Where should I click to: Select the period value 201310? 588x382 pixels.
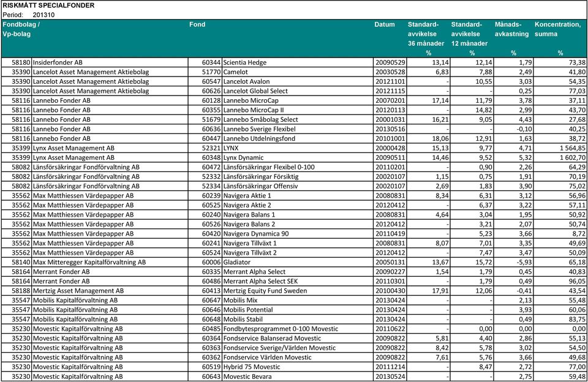[x=43, y=15]
